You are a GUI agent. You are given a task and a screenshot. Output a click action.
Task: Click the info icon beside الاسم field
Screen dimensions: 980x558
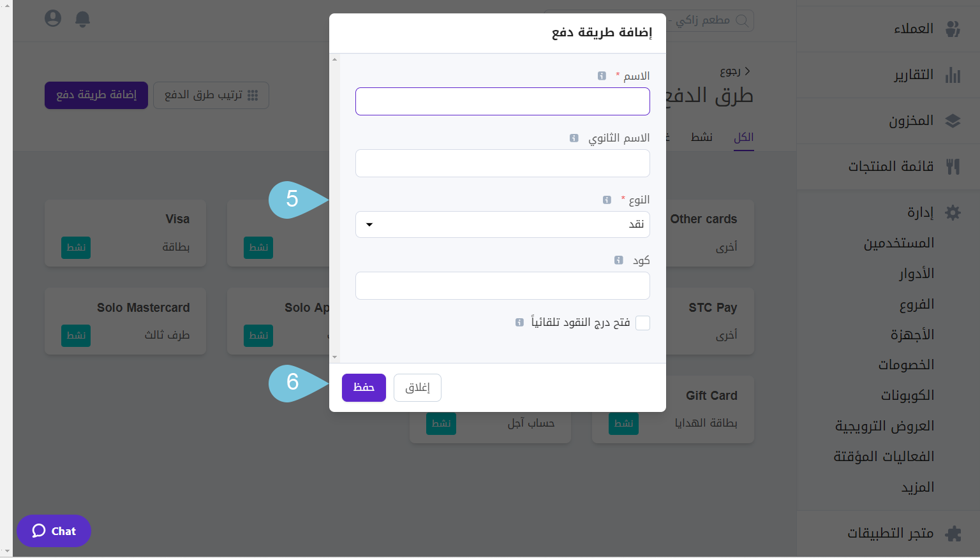click(x=602, y=75)
